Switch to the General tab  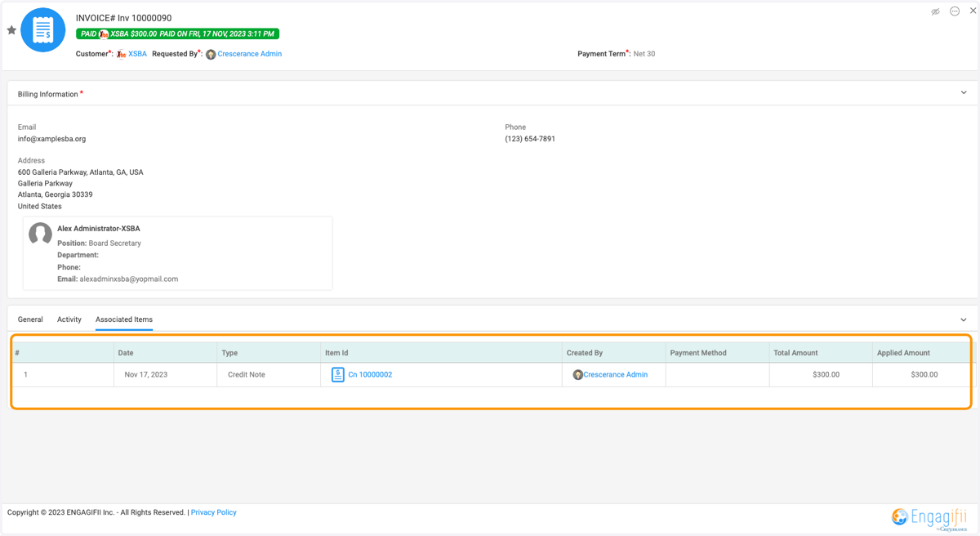[x=30, y=319]
